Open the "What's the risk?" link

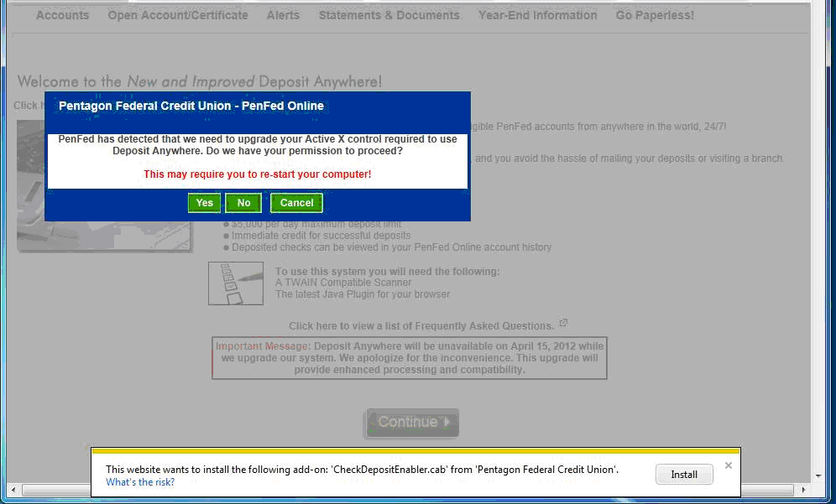(x=140, y=482)
